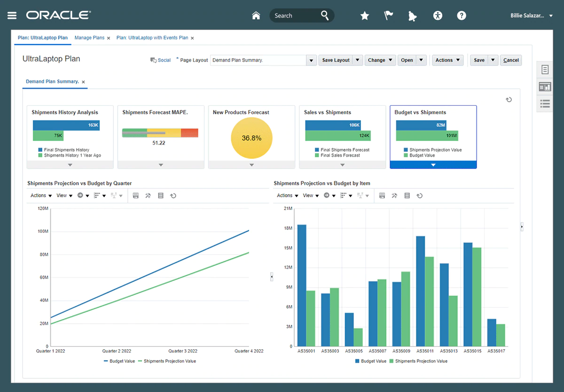Go to the Home page icon
The height and width of the screenshot is (392, 564).
coord(256,15)
